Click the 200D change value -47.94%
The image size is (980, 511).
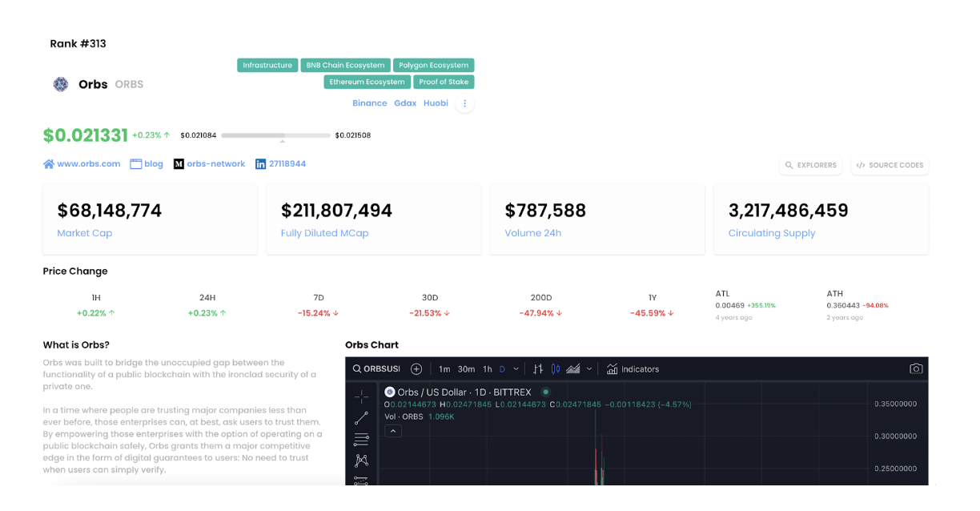(x=541, y=313)
